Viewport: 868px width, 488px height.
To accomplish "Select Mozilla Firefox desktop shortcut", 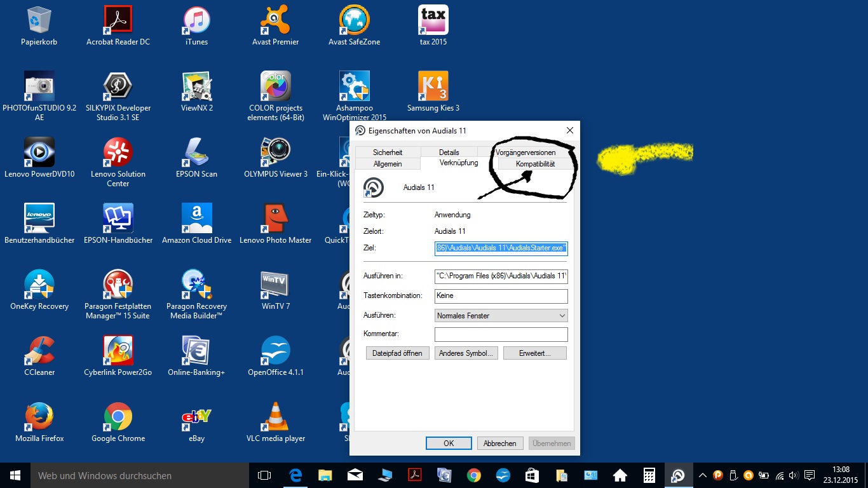I will (x=39, y=423).
